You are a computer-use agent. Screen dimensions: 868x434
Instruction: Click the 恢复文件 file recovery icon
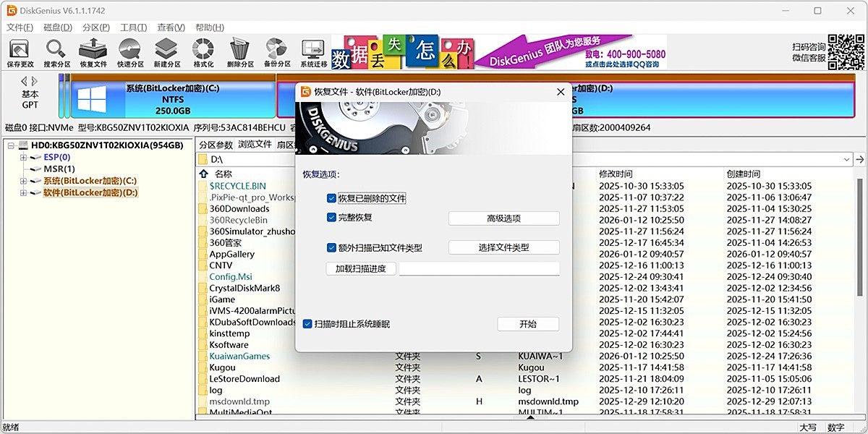tap(93, 51)
